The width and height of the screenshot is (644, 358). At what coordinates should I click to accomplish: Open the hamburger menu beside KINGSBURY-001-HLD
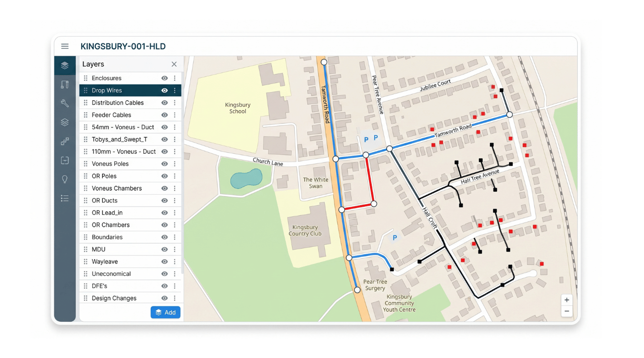[x=65, y=46]
